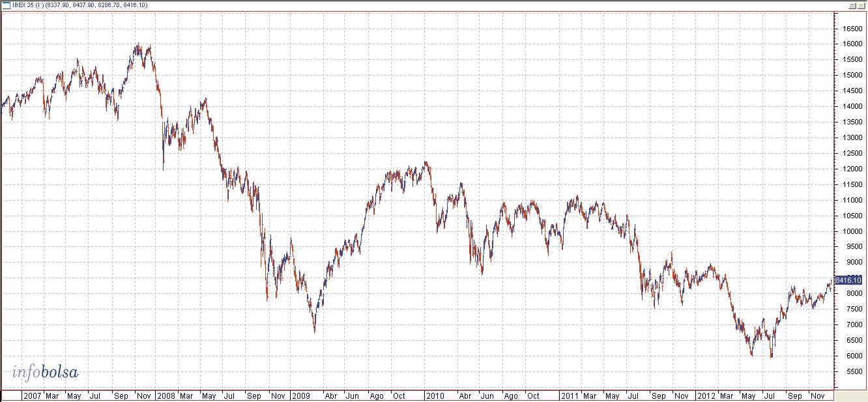This screenshot has height=402, width=868.
Task: Click the 9500 price axis label
Action: pos(854,248)
